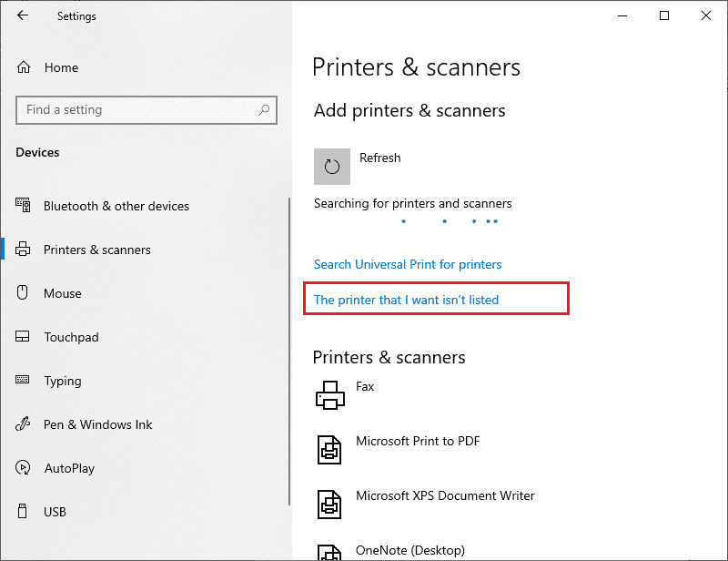Screen dimensions: 728x561
Task: Click the AutoPlay icon in the sidebar
Action: tap(23, 467)
